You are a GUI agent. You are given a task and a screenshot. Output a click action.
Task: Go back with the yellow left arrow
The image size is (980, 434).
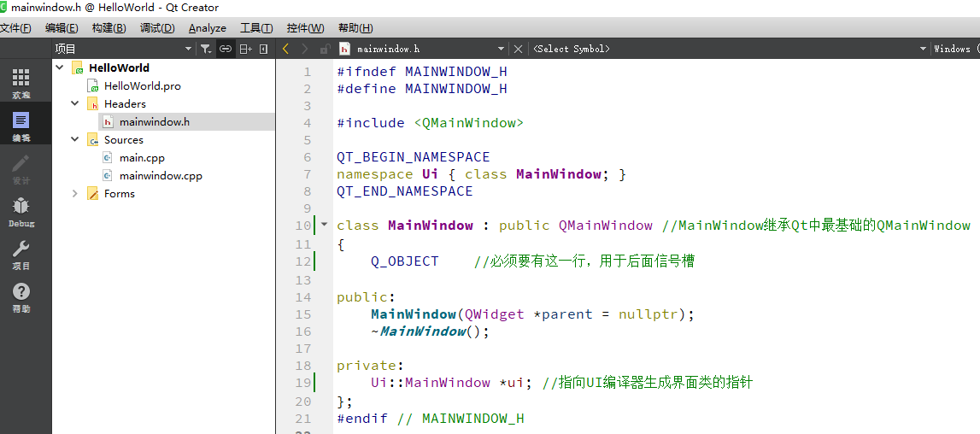[285, 49]
